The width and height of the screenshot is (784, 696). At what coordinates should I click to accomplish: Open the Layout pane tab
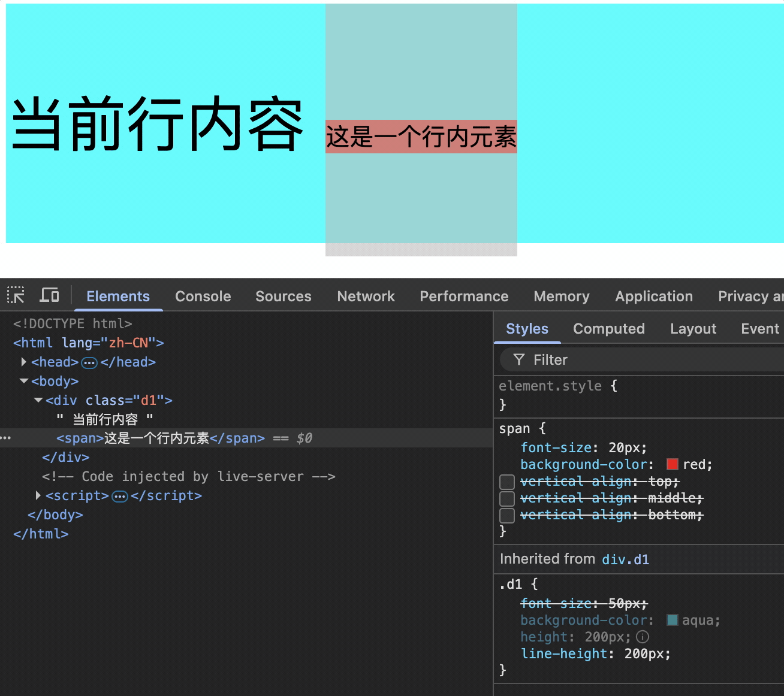tap(693, 328)
